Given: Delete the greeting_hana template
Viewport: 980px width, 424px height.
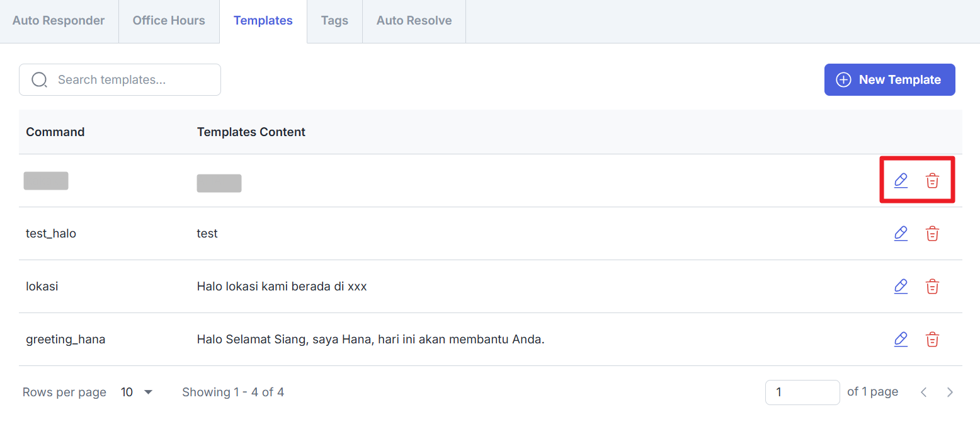Looking at the screenshot, I should (932, 340).
